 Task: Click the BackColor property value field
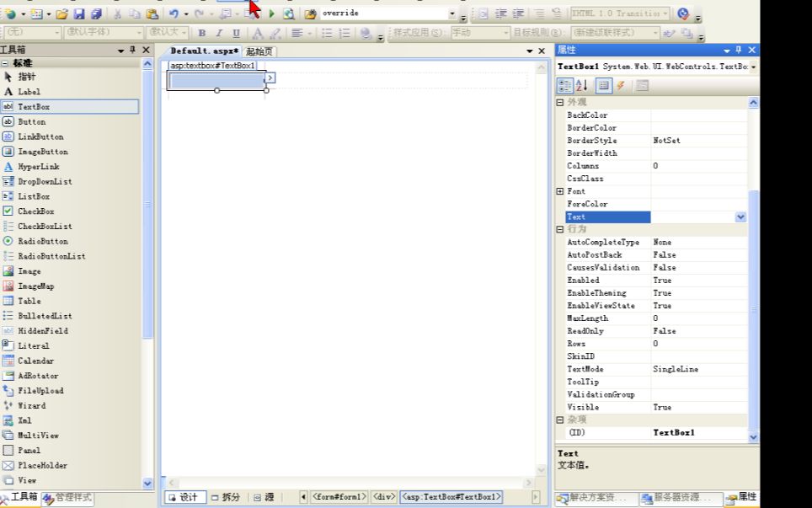coord(698,115)
